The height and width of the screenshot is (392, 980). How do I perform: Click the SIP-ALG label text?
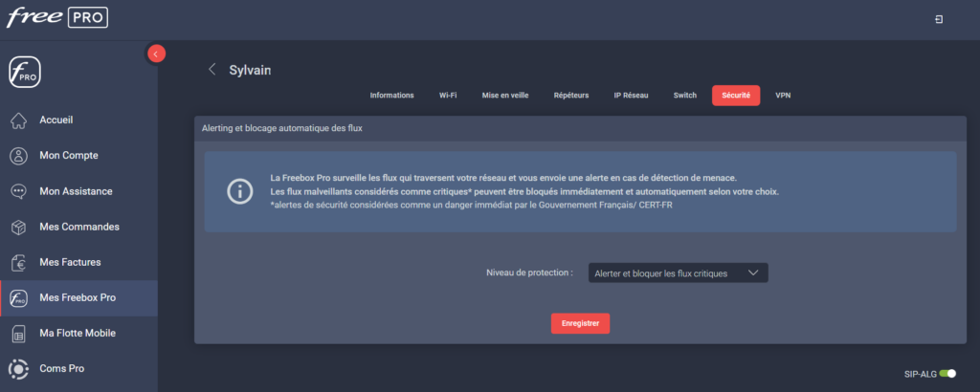click(x=920, y=375)
